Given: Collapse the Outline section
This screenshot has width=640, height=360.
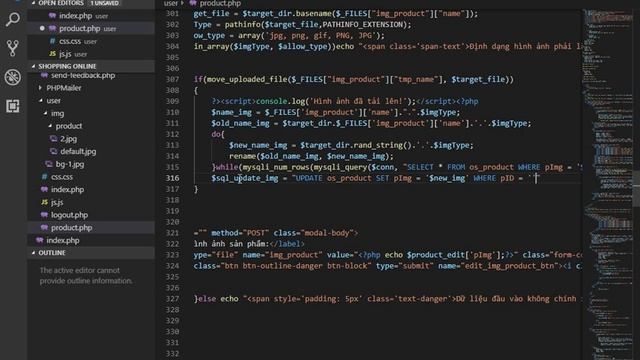Looking at the screenshot, I should pos(34,253).
